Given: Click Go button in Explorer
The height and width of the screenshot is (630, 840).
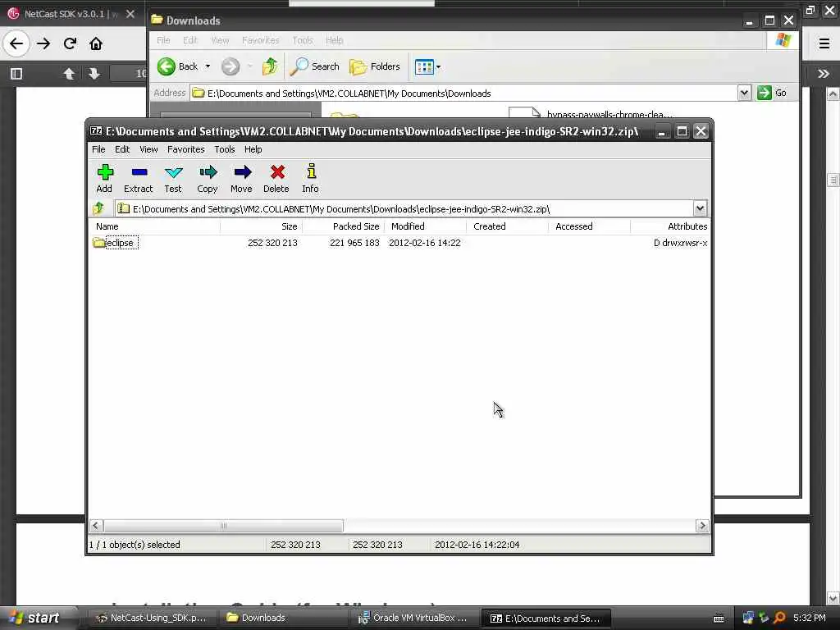Looking at the screenshot, I should click(772, 94).
